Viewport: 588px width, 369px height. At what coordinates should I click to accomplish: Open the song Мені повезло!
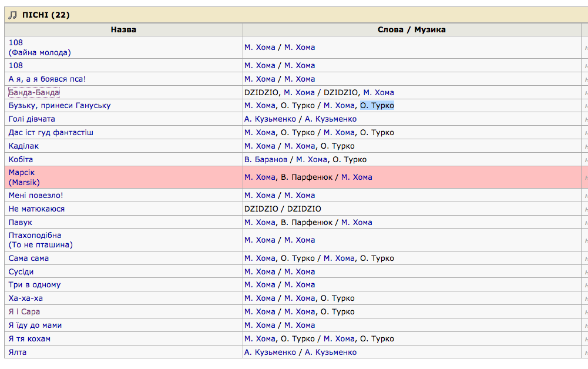(x=36, y=196)
